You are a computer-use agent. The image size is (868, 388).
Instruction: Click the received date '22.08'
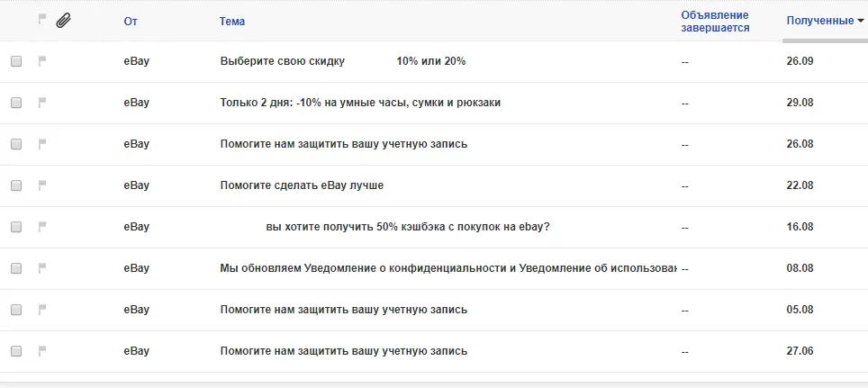point(800,186)
